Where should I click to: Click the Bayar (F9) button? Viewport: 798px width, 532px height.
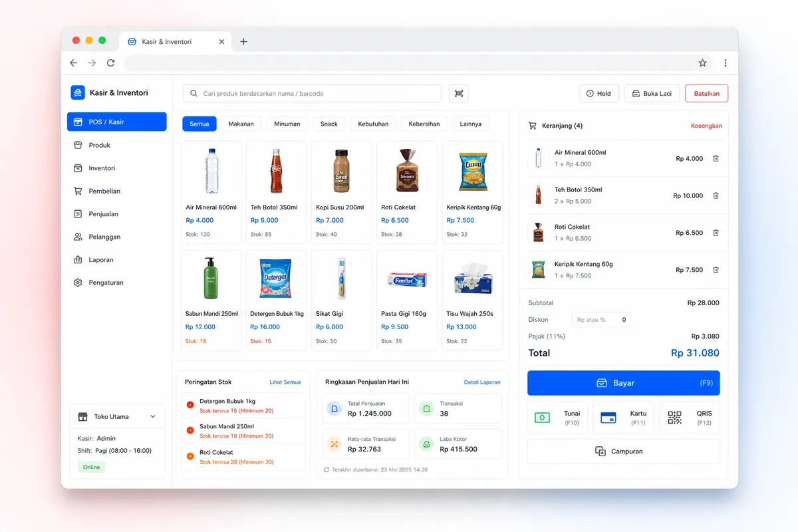coord(624,383)
